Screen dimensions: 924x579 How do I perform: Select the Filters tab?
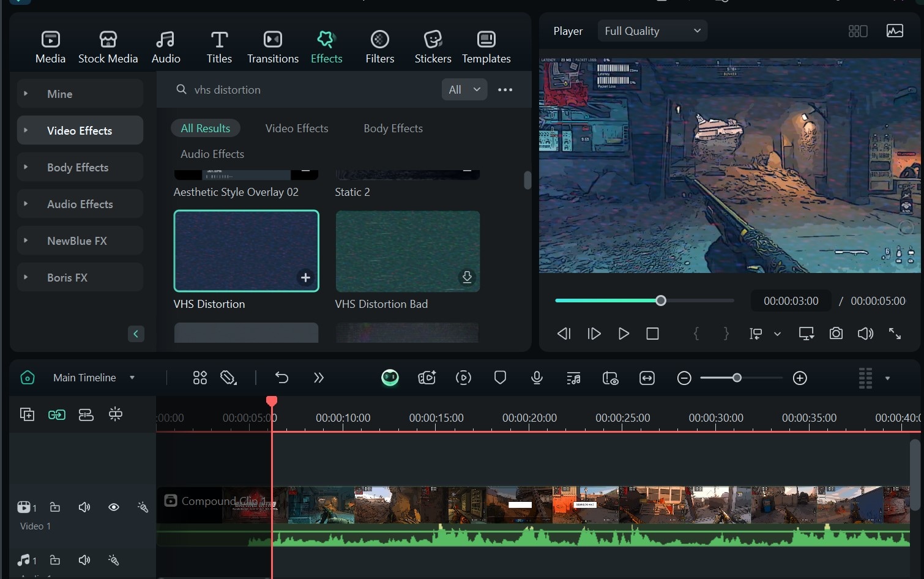point(380,47)
